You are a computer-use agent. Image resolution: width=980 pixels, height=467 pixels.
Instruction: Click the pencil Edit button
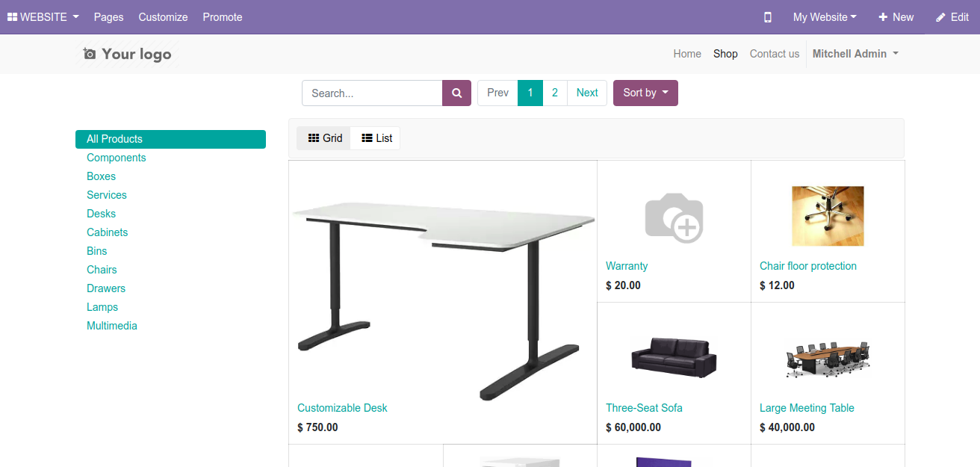(952, 17)
